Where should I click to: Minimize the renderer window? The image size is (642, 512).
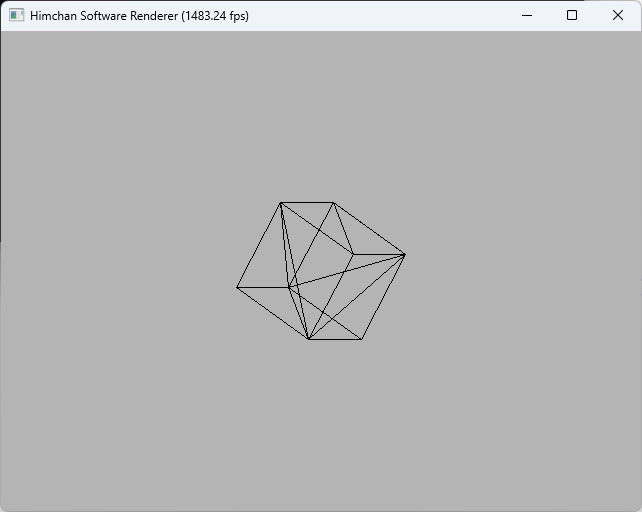(x=526, y=16)
